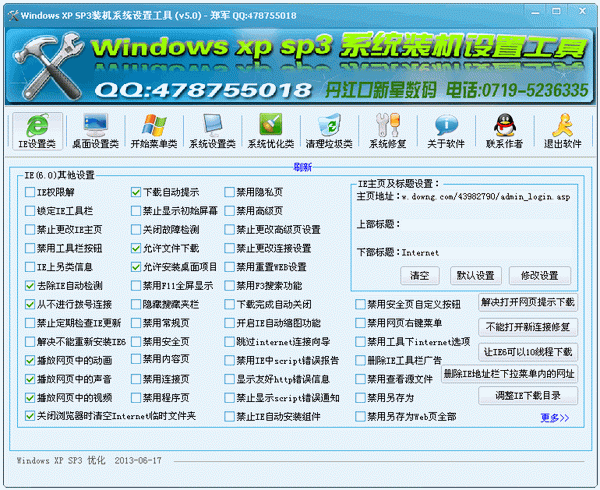This screenshot has height=490, width=600.
Task: Open the IE设置类 category icon
Action: [x=37, y=131]
